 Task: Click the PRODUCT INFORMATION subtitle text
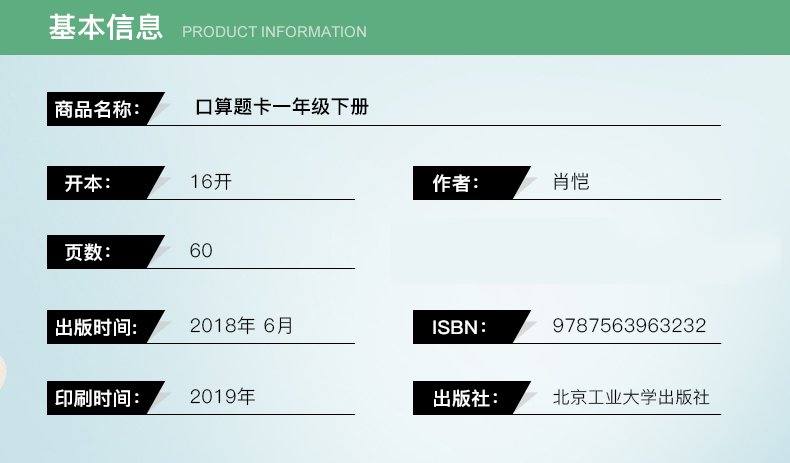point(274,32)
